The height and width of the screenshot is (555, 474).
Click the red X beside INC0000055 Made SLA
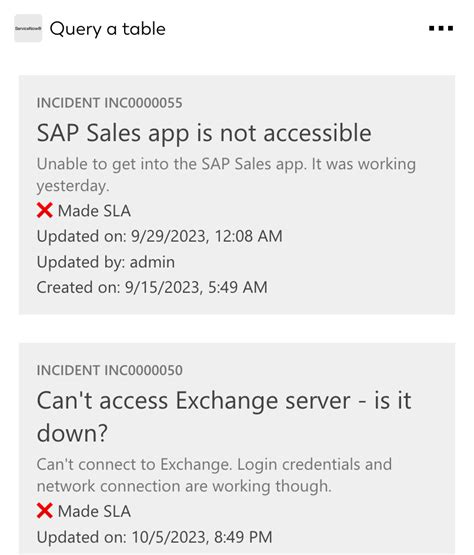click(x=45, y=210)
